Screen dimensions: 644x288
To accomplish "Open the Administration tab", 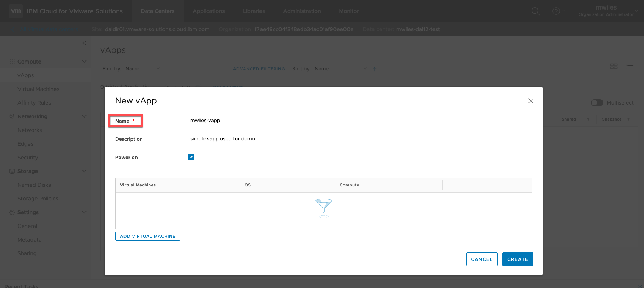I will 302,11.
